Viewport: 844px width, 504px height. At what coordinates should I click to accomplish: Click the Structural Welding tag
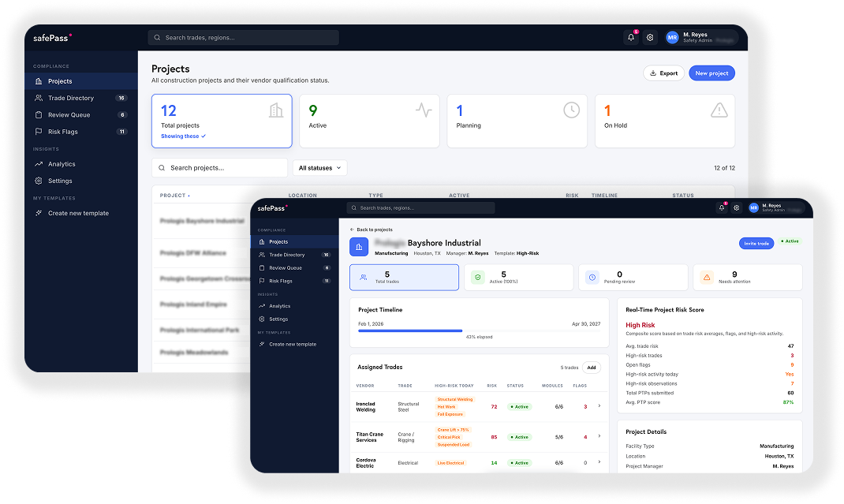click(455, 399)
